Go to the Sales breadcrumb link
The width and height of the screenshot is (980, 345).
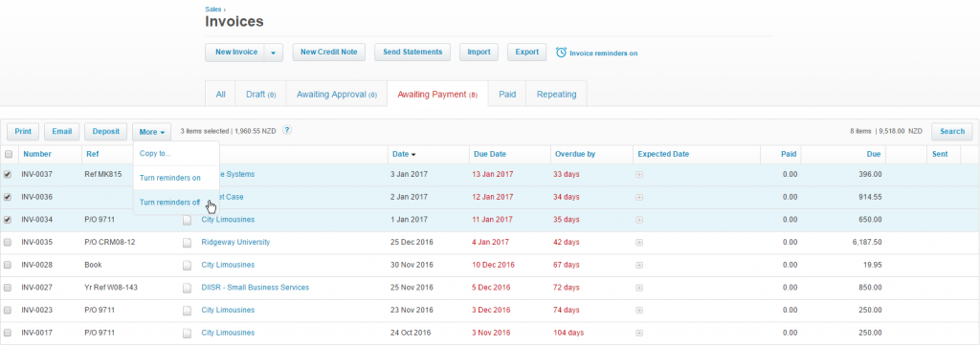[213, 9]
